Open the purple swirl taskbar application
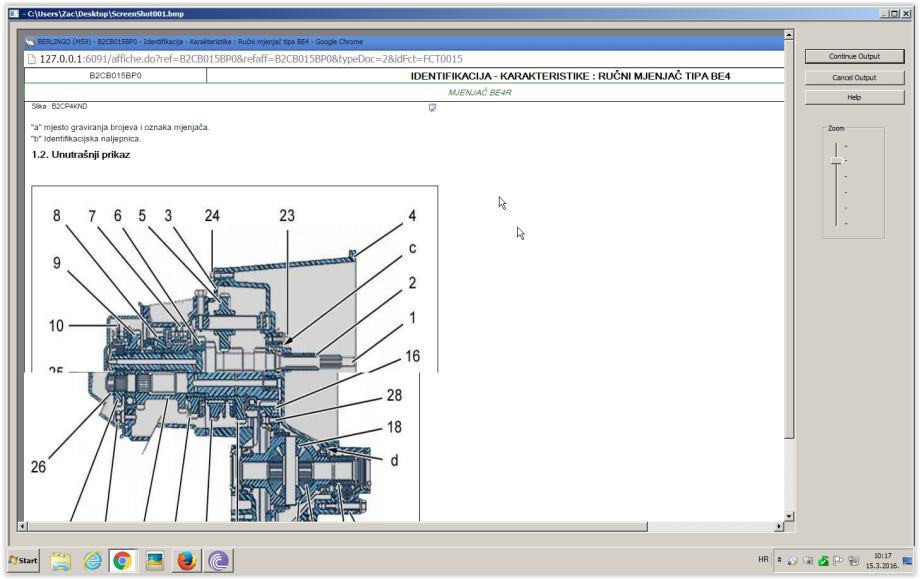 coord(219,561)
